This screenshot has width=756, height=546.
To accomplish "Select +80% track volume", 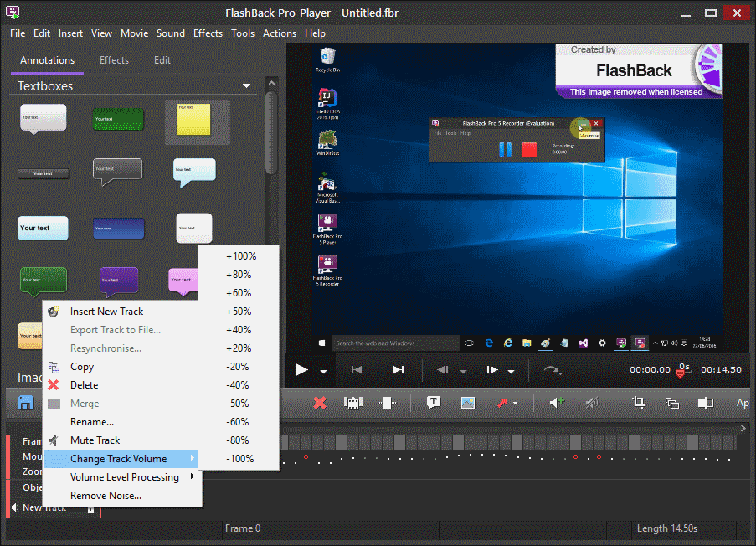I will [x=239, y=275].
